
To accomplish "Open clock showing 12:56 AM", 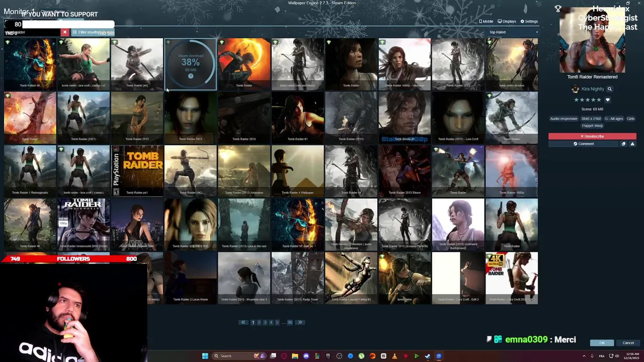I will (632, 356).
